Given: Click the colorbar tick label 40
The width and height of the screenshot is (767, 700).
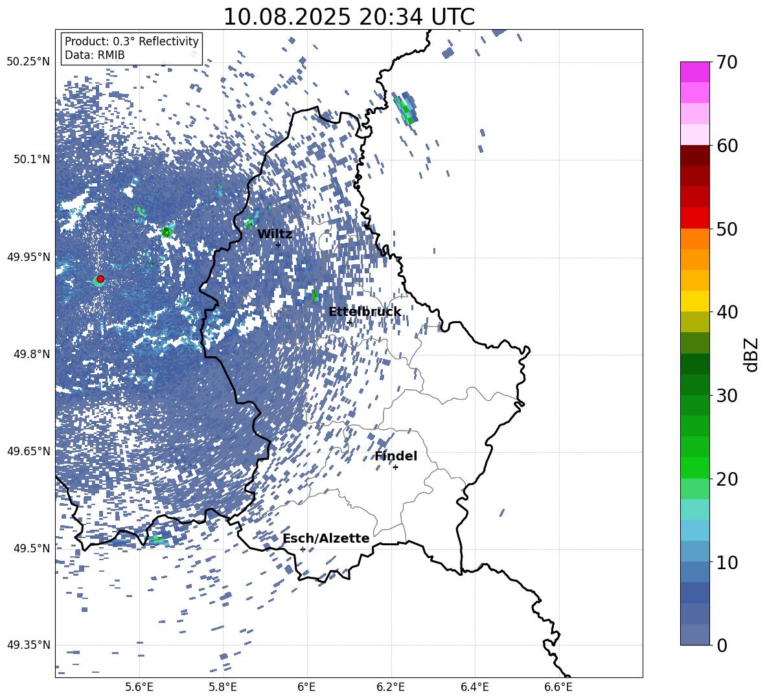Looking at the screenshot, I should point(727,312).
